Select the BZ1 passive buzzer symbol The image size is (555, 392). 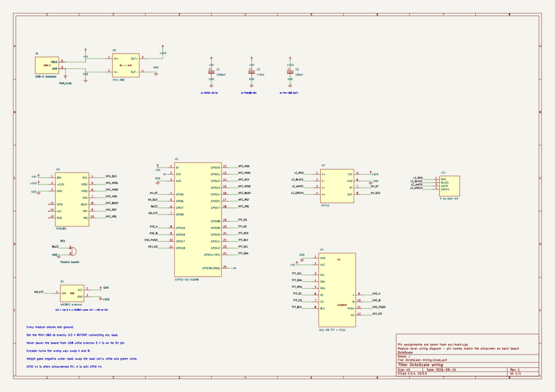point(73,251)
